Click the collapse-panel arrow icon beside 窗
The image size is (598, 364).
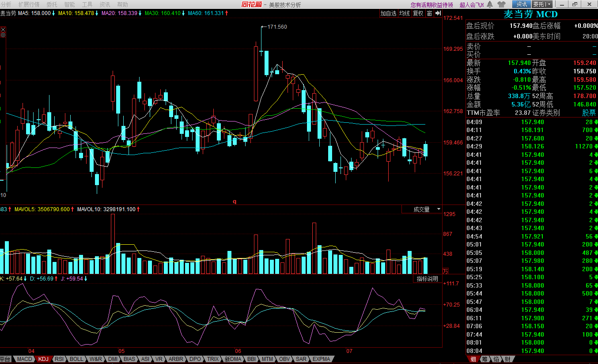pyautogui.click(x=438, y=13)
